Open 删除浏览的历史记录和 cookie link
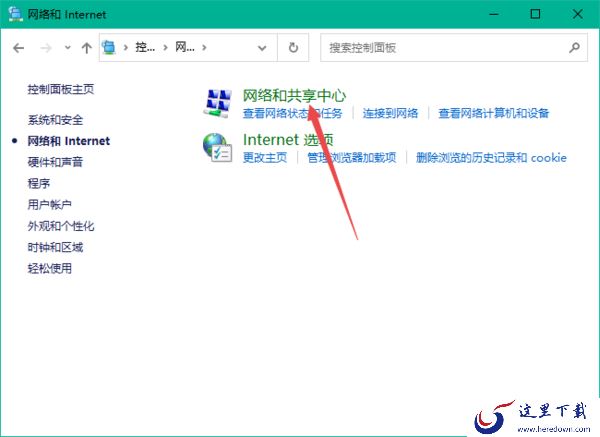Screen dimensions: 600x437 pos(491,158)
